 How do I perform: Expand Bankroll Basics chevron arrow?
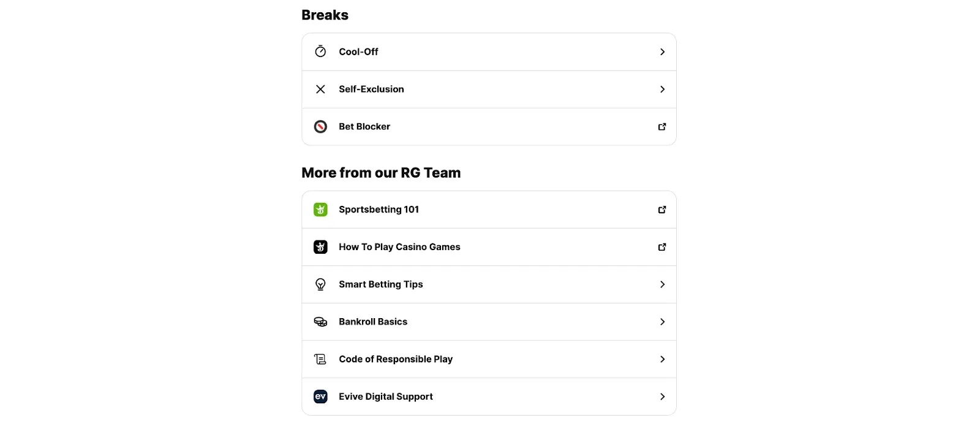point(662,322)
